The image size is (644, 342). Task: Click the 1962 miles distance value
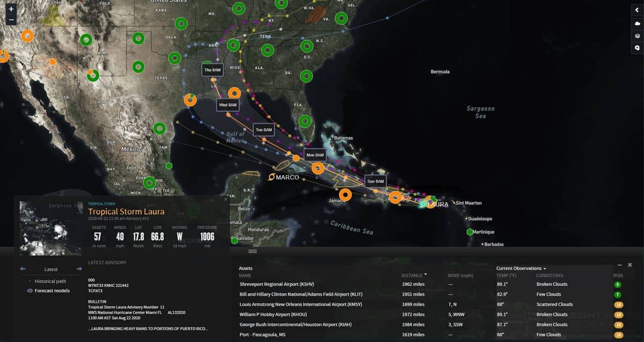point(413,285)
